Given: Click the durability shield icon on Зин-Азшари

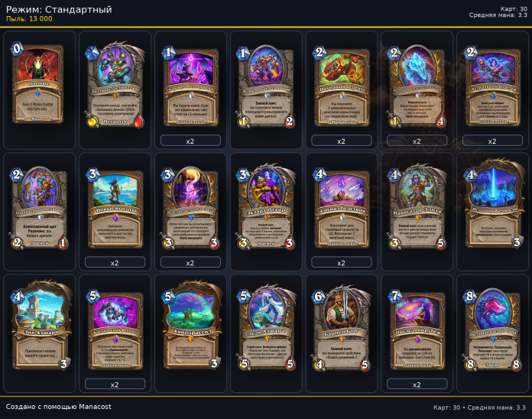Looking at the screenshot, I should (x=63, y=364).
